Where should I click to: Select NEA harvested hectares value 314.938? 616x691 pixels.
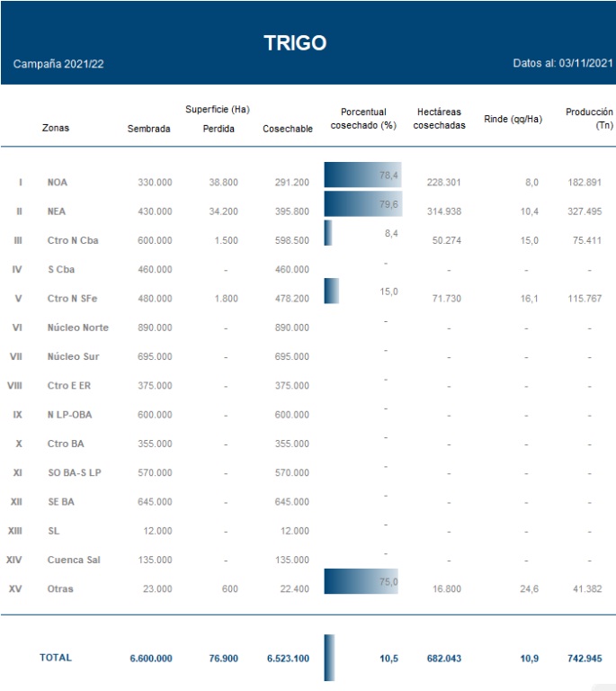(443, 211)
